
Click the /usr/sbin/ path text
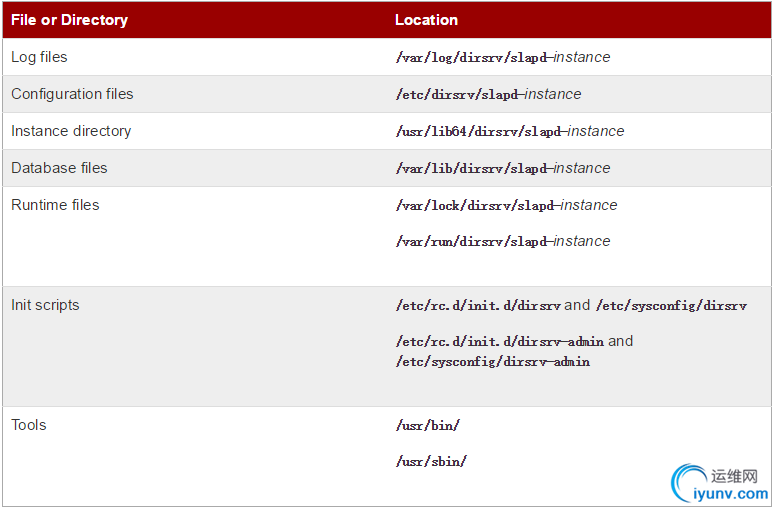(431, 462)
